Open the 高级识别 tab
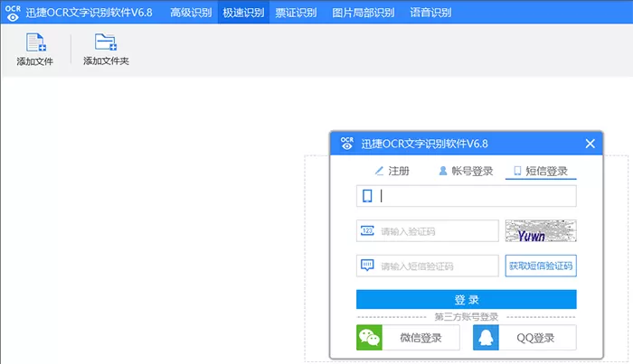Screen dimensions: 633x364 pyautogui.click(x=191, y=13)
